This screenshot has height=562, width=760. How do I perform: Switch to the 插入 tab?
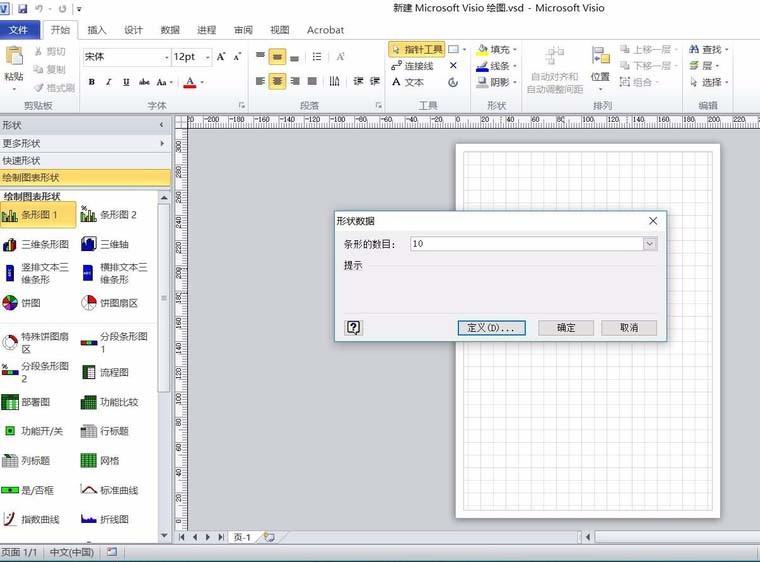click(x=96, y=30)
